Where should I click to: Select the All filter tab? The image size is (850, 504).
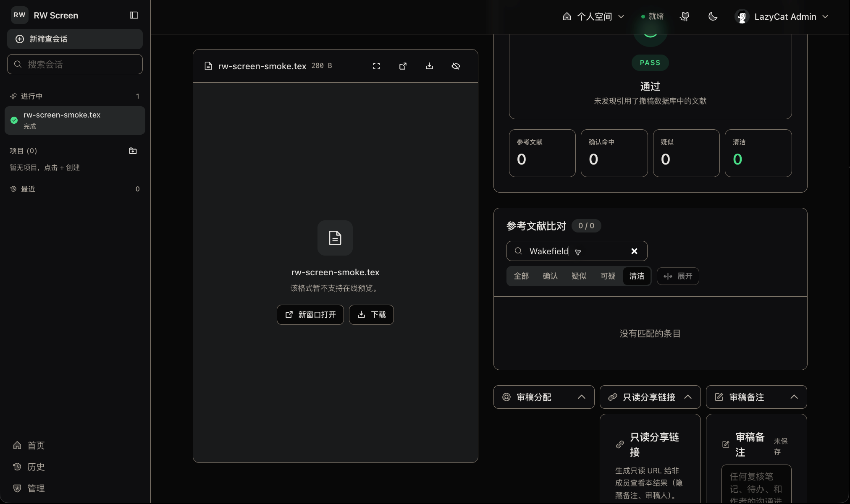click(x=521, y=276)
